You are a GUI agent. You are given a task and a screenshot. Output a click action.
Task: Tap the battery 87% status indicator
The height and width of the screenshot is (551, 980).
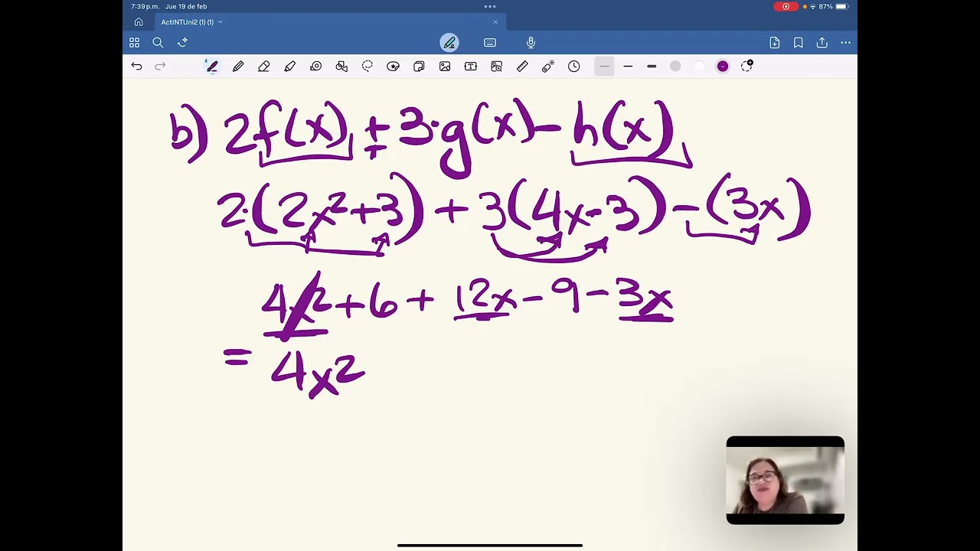[834, 6]
